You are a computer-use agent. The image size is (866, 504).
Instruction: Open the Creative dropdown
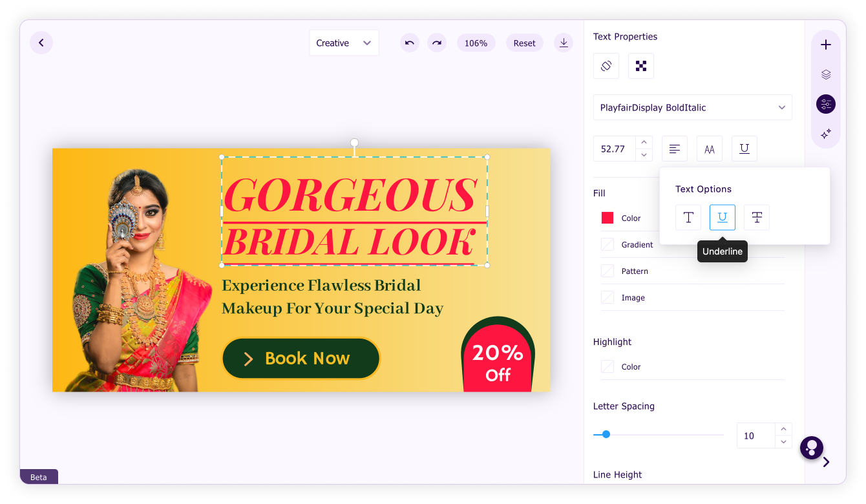(344, 43)
